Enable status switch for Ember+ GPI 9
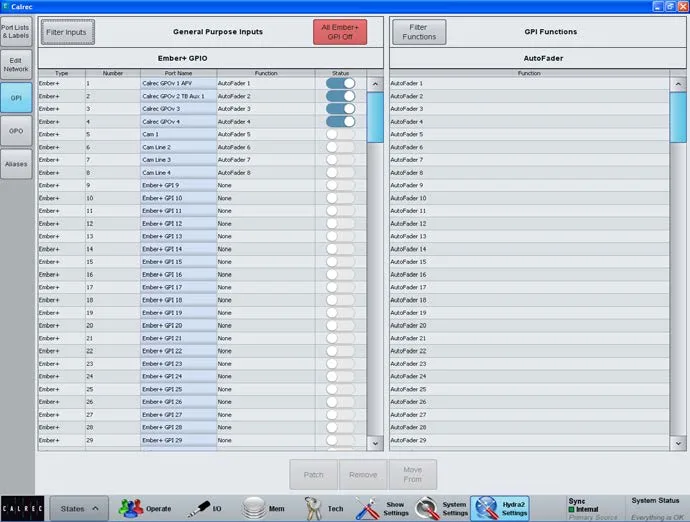Viewport: 690px width, 522px height. (x=341, y=185)
